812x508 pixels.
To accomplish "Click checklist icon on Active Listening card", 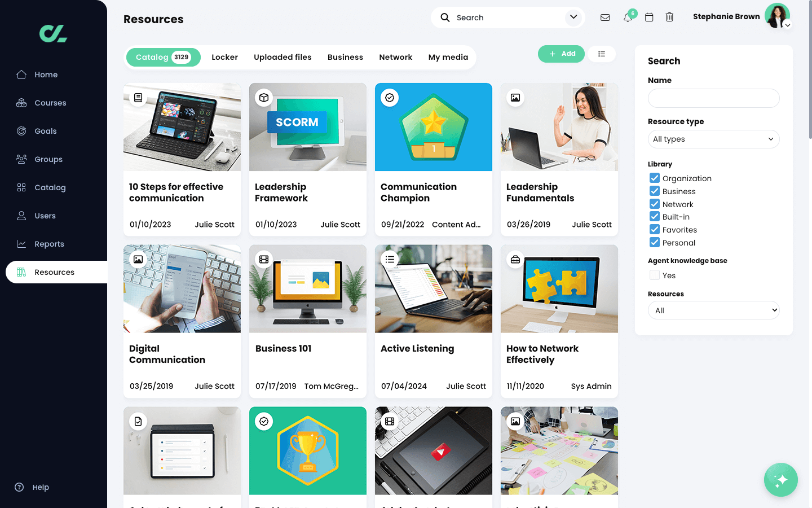I will 390,260.
